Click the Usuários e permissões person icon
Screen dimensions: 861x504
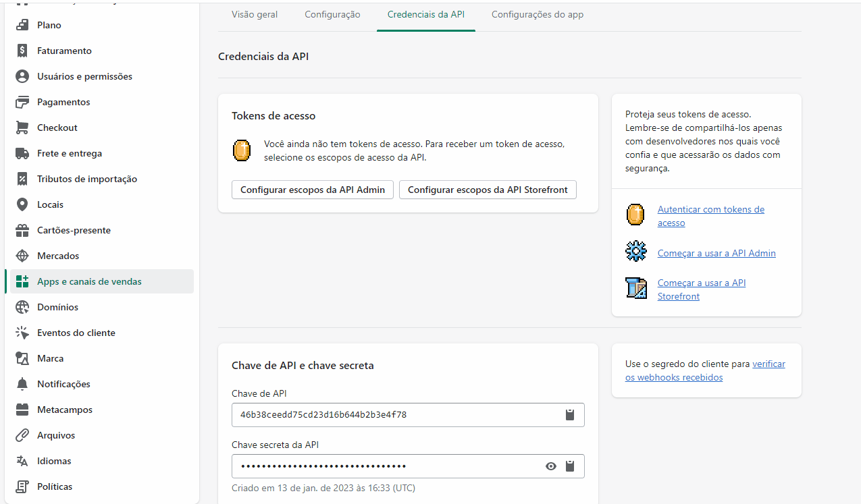pyautogui.click(x=22, y=76)
